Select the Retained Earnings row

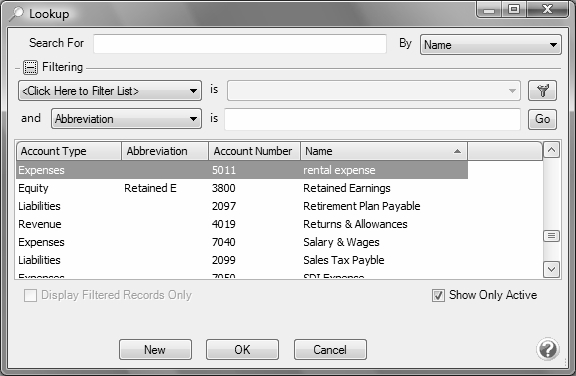[x=242, y=188]
